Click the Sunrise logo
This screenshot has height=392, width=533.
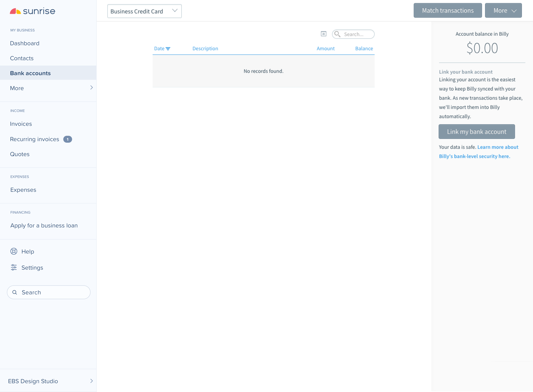coord(32,11)
